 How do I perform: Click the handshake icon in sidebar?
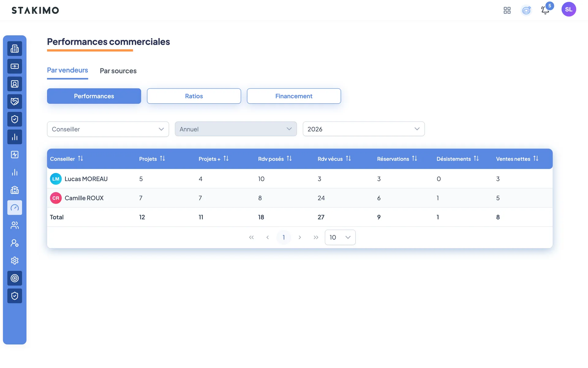point(15,102)
